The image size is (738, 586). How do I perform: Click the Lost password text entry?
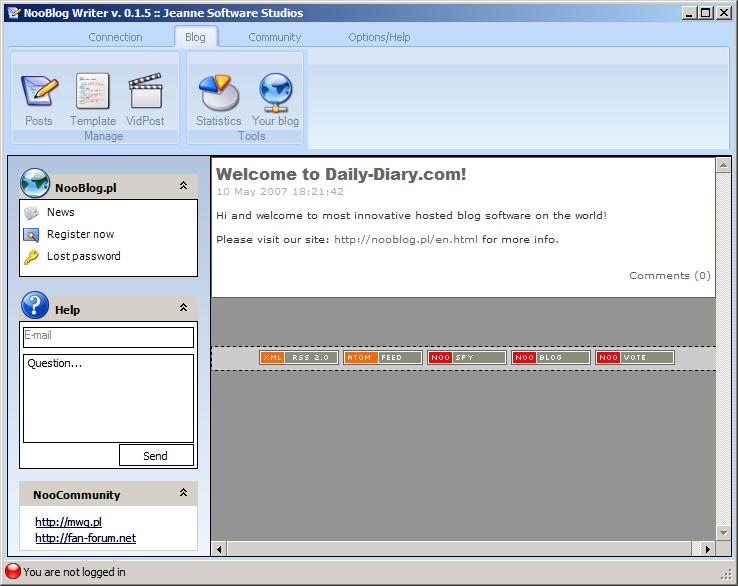[x=84, y=256]
